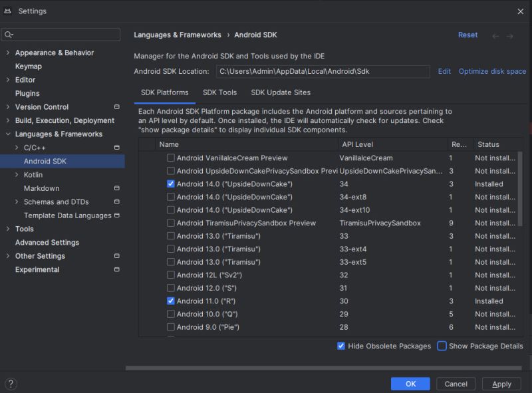
Task: Click the forward navigation arrow beside Reset
Action: pos(509,35)
